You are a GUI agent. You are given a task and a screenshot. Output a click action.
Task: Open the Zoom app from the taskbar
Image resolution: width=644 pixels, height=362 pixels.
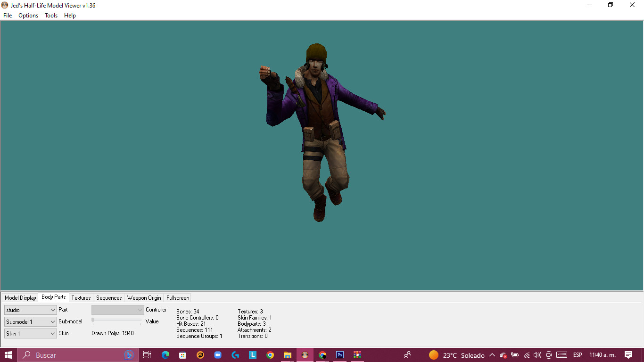[x=218, y=355]
